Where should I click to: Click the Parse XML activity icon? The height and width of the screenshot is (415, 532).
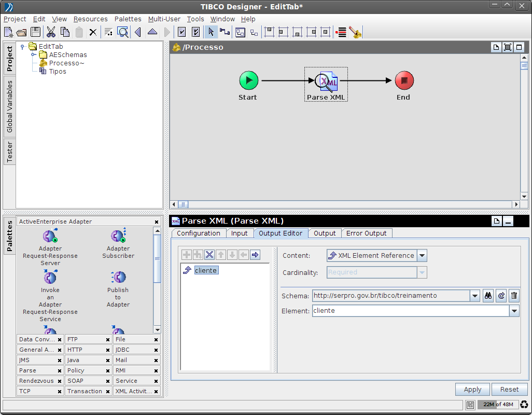tap(327, 81)
